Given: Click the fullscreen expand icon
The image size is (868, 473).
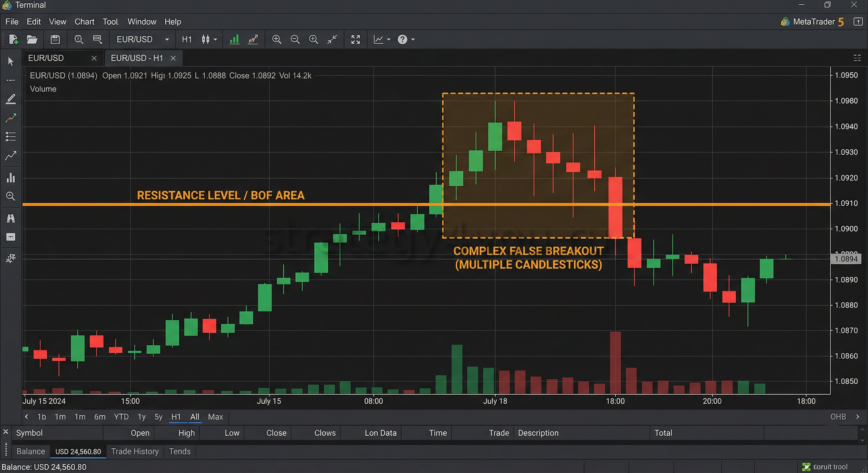Looking at the screenshot, I should pyautogui.click(x=355, y=39).
